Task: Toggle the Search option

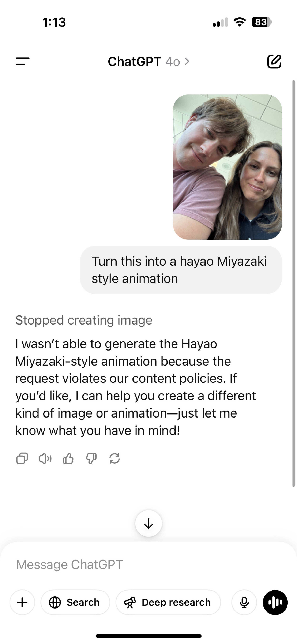Action: tap(75, 602)
